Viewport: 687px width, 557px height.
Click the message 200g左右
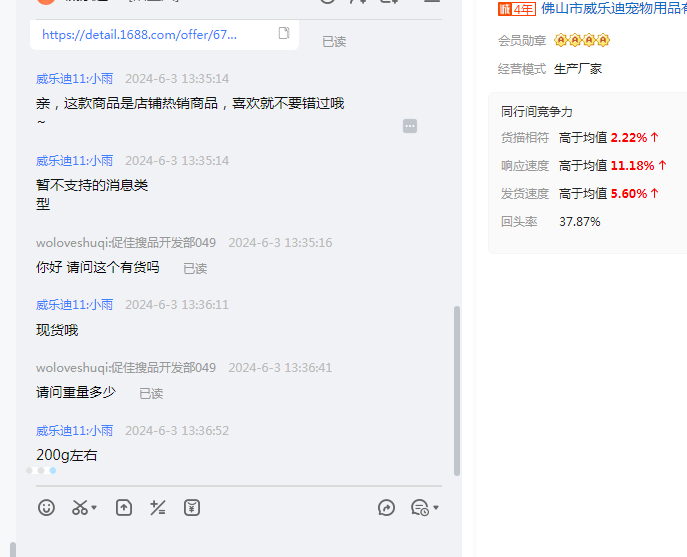[67, 455]
